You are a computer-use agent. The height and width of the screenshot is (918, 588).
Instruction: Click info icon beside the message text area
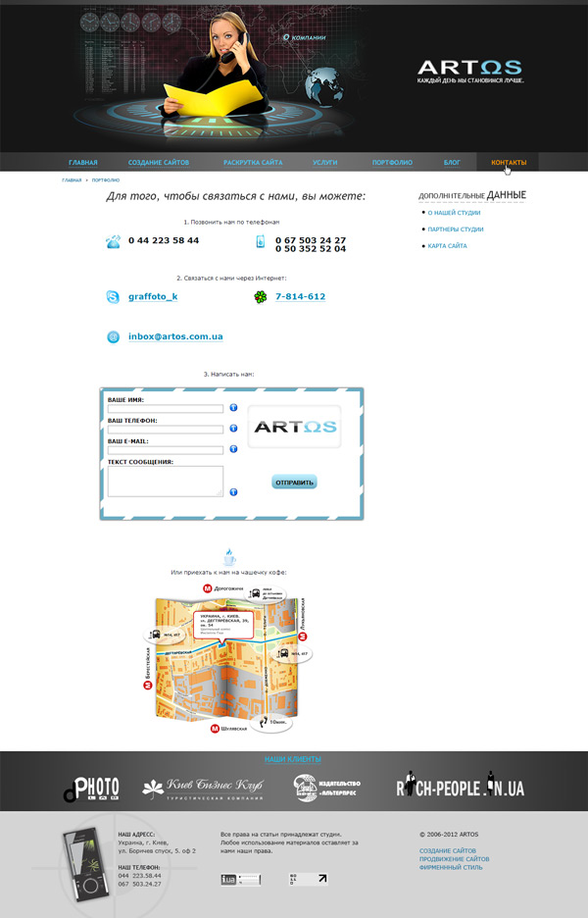(x=233, y=491)
